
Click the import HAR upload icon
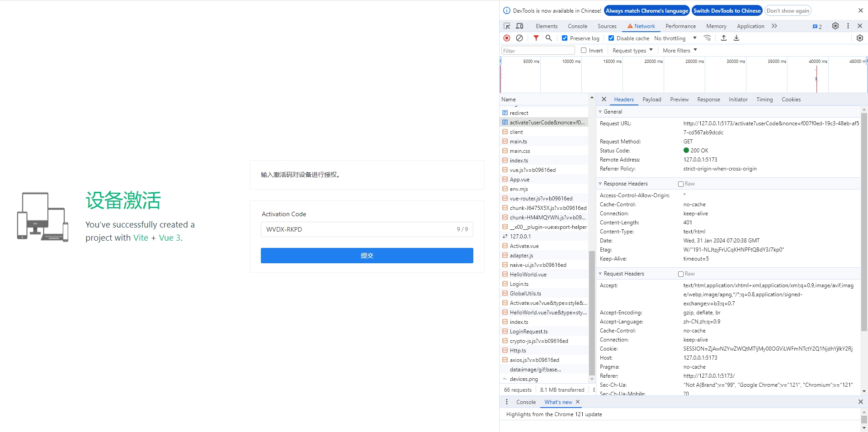[x=723, y=38]
